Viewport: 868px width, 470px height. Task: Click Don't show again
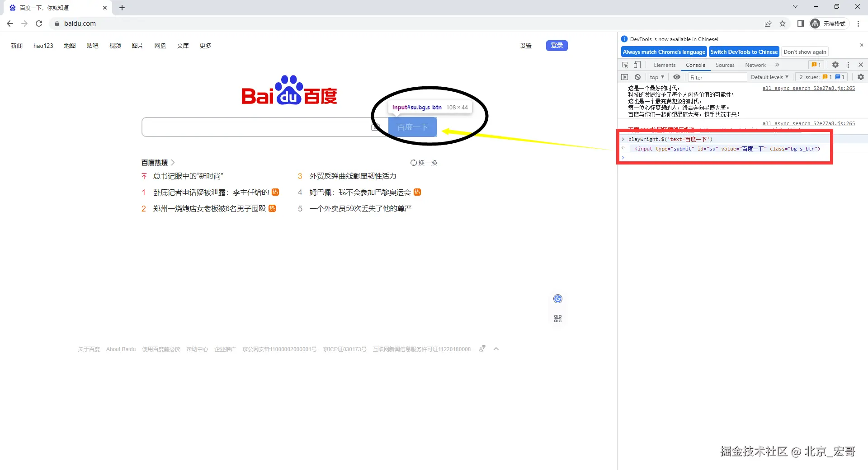(x=805, y=52)
